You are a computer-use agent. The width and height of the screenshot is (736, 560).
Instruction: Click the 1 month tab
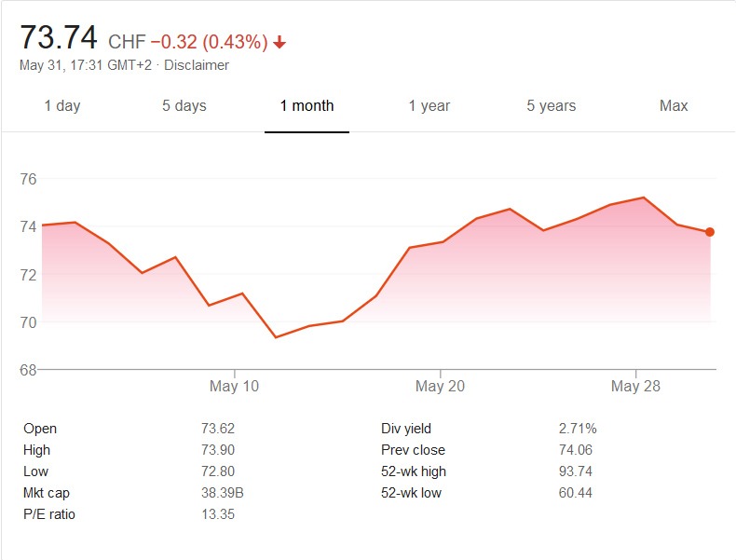(x=307, y=105)
